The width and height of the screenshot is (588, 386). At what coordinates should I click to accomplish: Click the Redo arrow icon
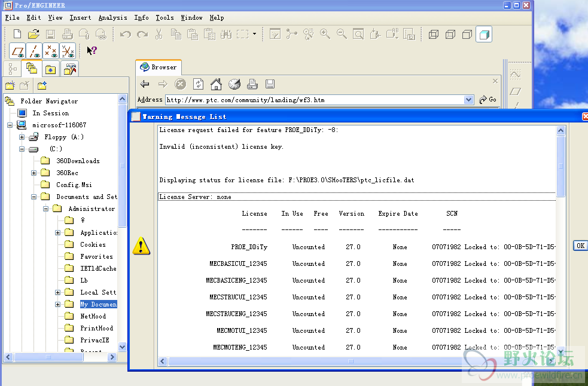tap(142, 35)
